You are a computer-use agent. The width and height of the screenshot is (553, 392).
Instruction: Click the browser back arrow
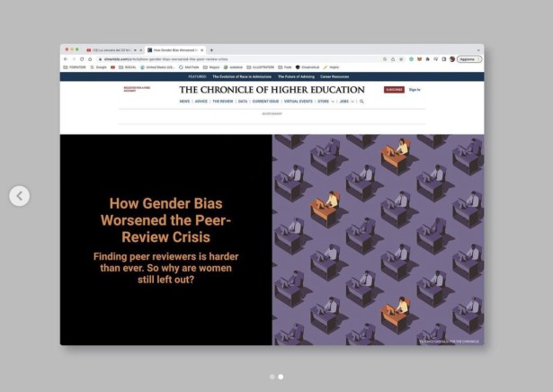tap(65, 58)
